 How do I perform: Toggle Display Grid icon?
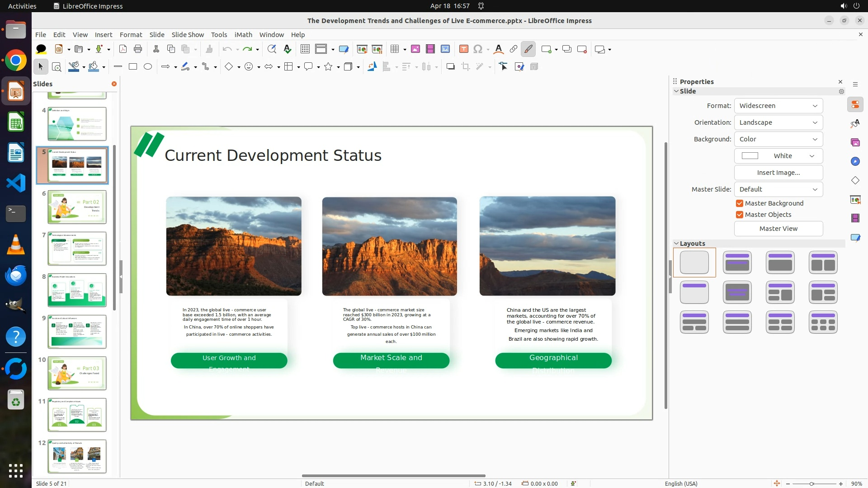[x=305, y=49]
